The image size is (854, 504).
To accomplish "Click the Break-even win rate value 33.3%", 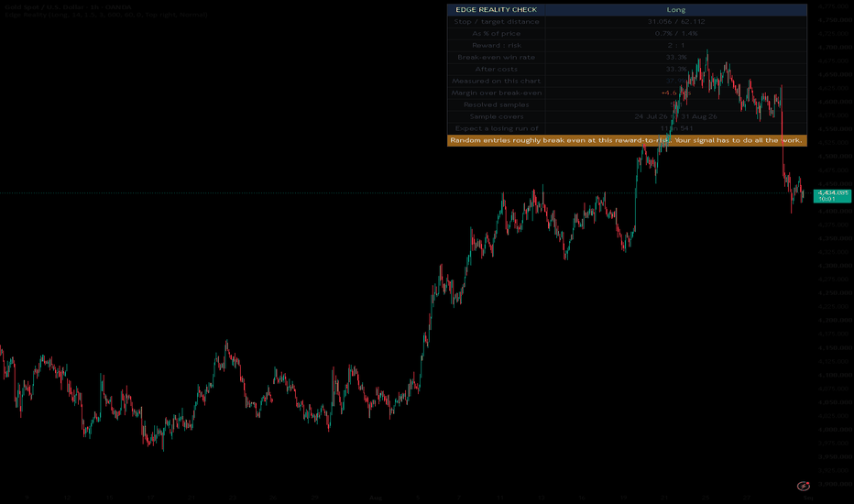I will 676,57.
